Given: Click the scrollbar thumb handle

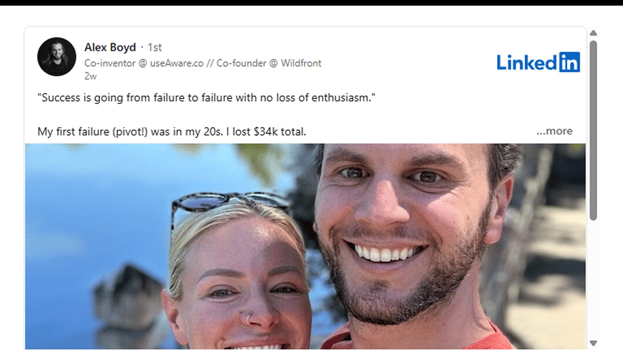Looking at the screenshot, I should point(593,130).
